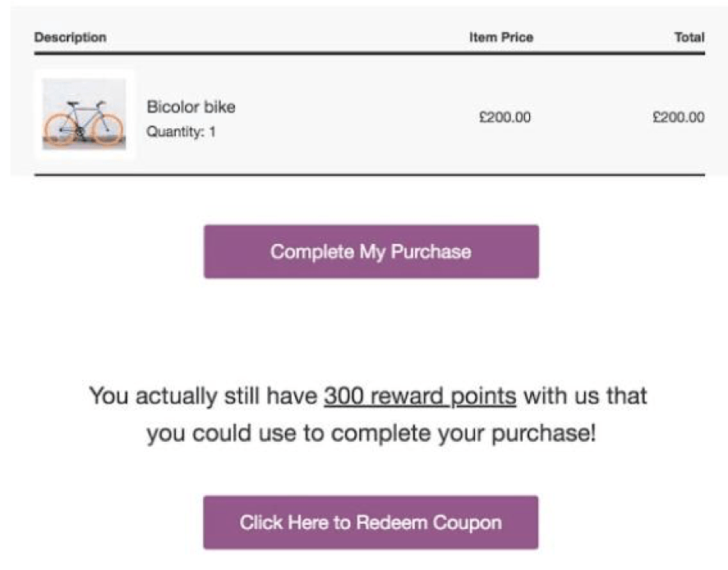Click the £200.00 value under Total

pyautogui.click(x=678, y=117)
